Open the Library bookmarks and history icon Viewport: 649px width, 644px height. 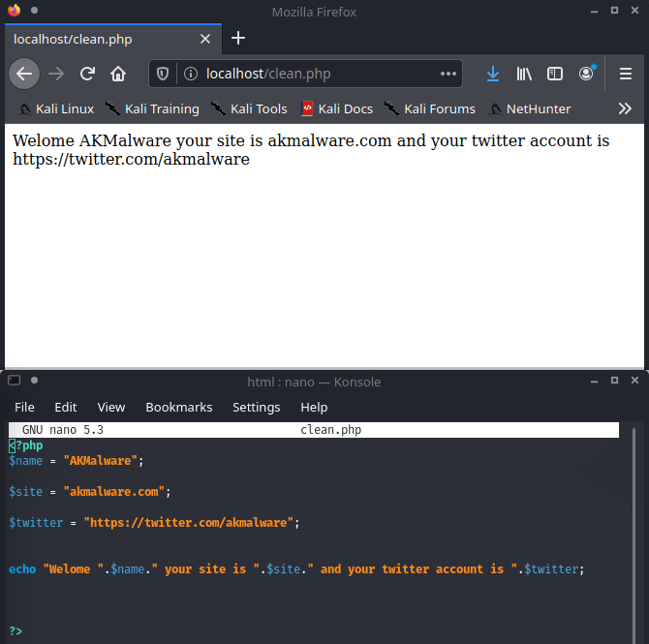(524, 74)
